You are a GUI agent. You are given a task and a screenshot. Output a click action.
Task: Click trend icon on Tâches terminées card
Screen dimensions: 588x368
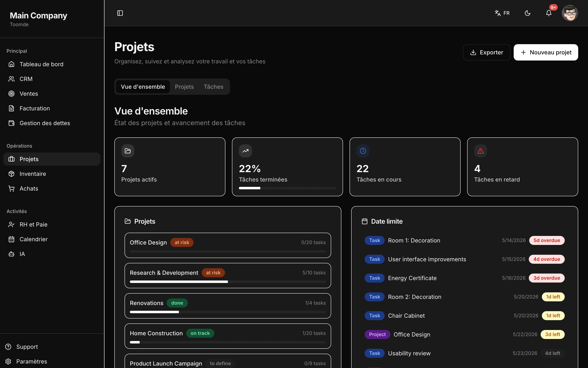point(245,151)
